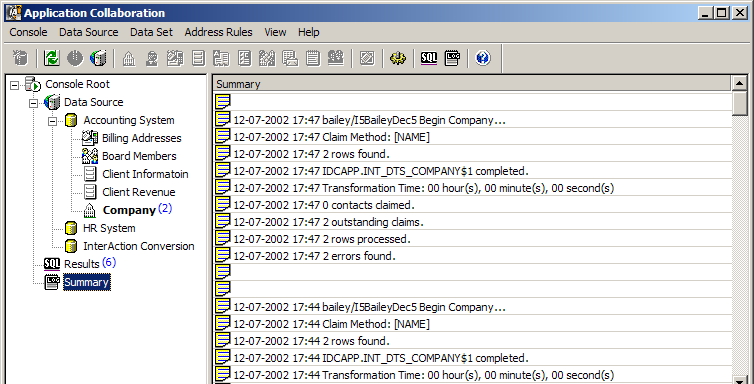Select the HR System data source
This screenshot has width=754, height=384.
[x=109, y=228]
